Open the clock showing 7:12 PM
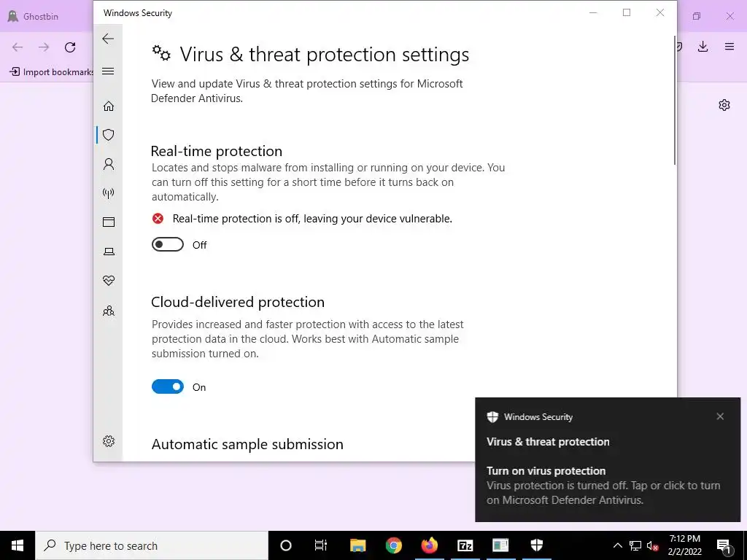 684,545
